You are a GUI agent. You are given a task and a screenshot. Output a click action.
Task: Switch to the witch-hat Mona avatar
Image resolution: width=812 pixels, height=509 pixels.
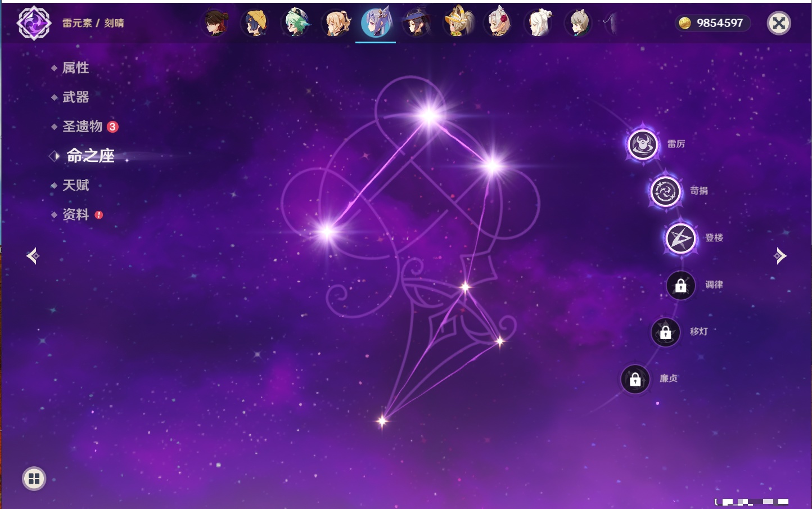[x=417, y=23]
